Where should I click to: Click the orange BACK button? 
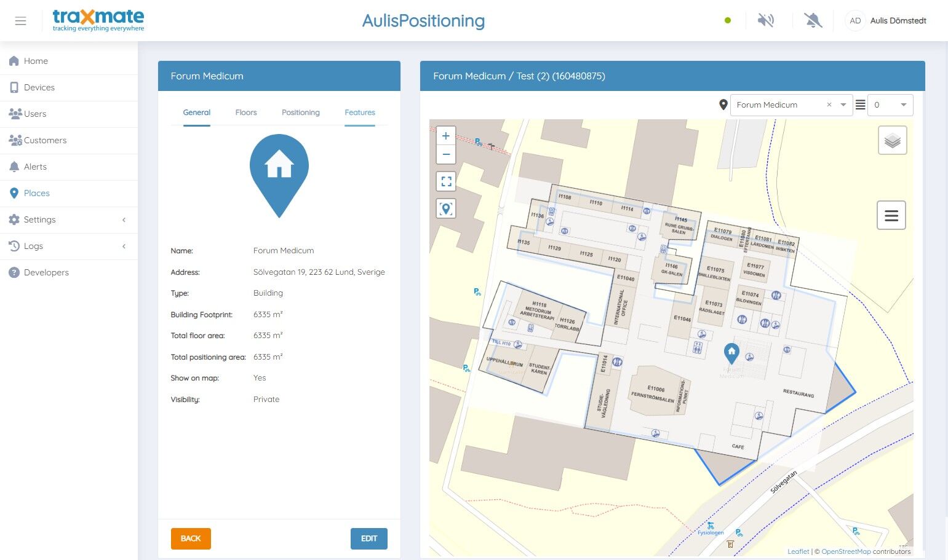coord(191,538)
